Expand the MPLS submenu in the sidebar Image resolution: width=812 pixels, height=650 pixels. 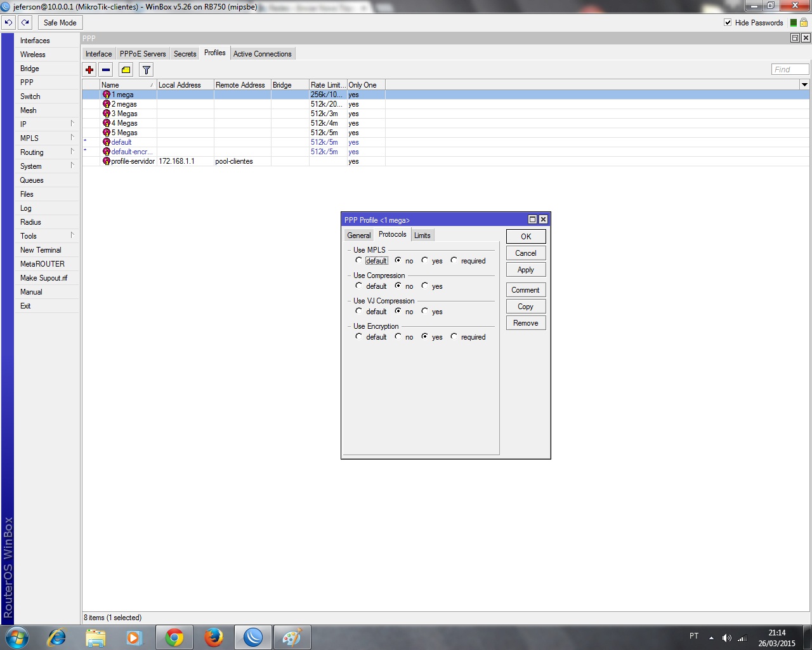click(x=72, y=138)
